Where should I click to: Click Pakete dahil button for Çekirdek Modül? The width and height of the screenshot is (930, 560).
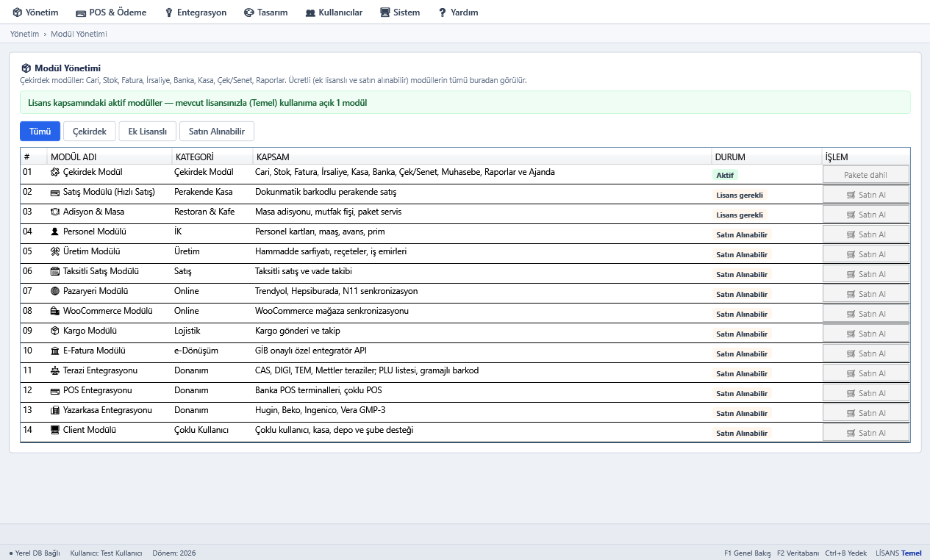tap(866, 175)
